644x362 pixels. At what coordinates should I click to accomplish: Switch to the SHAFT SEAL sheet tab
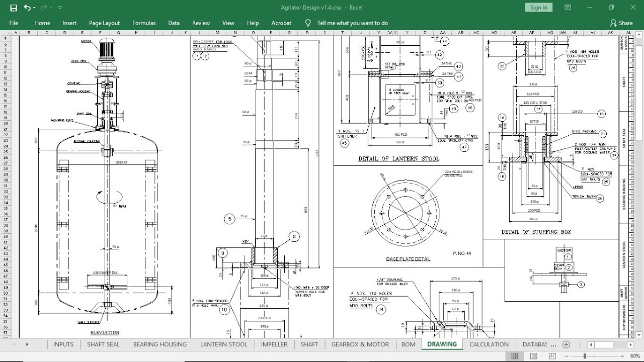tap(103, 344)
